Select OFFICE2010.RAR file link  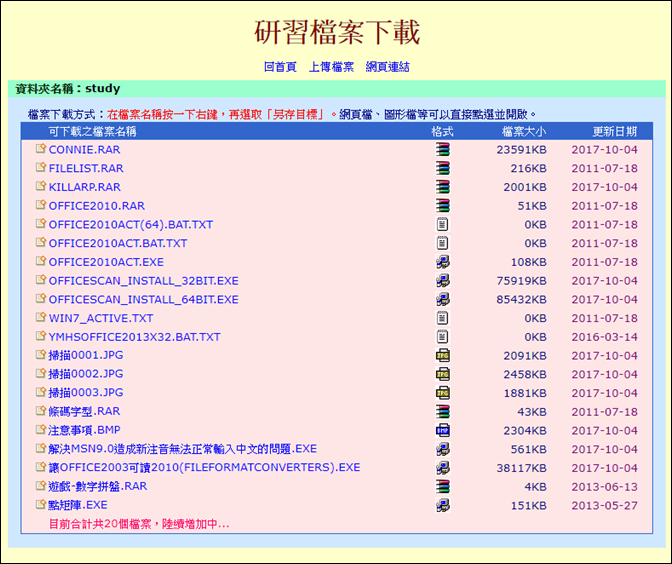pos(96,206)
